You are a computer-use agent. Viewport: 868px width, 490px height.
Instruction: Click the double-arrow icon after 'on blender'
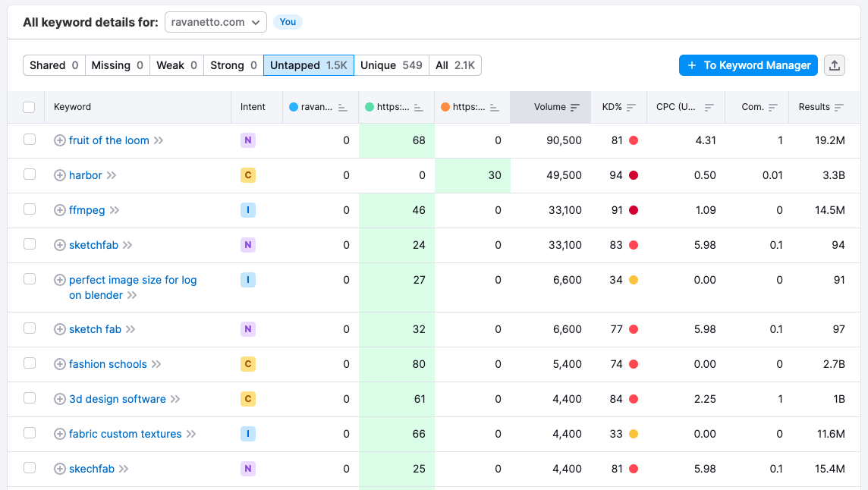tap(132, 295)
